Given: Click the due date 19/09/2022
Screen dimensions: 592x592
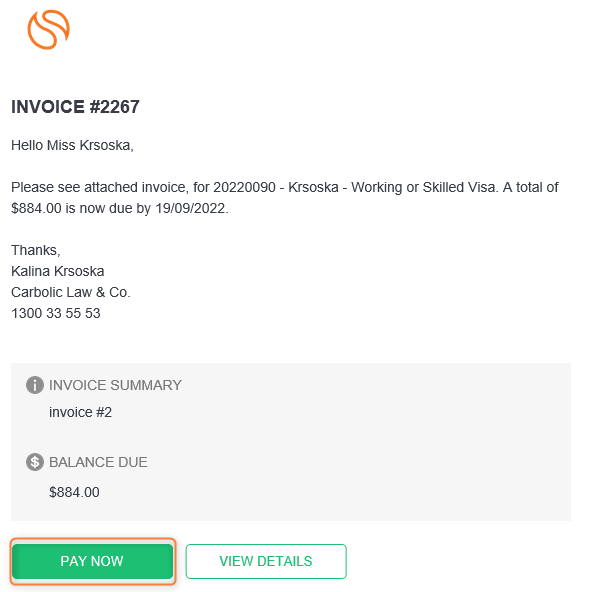Looking at the screenshot, I should tap(191, 208).
